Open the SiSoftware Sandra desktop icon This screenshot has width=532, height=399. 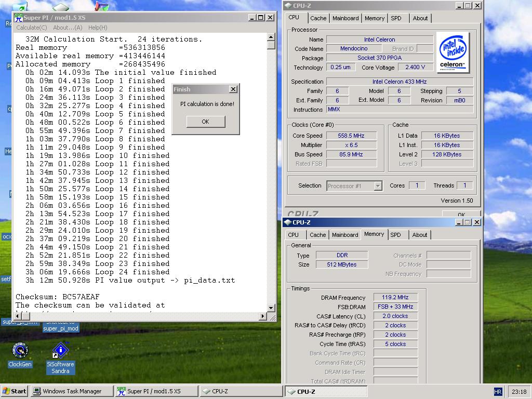coord(60,358)
